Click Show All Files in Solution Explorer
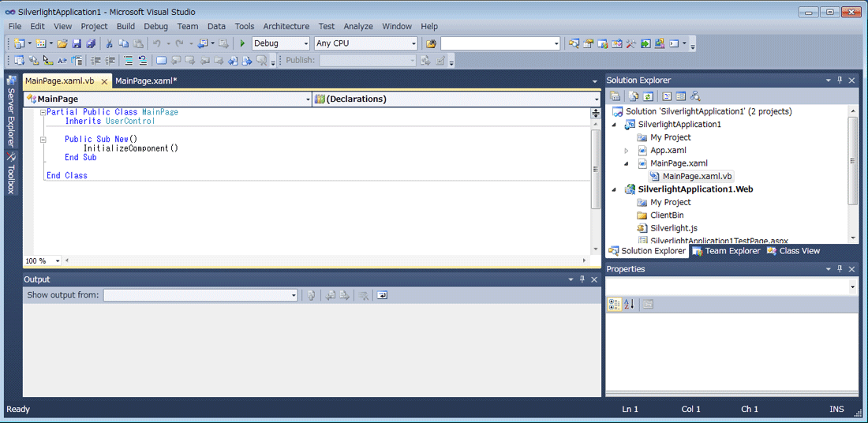Screen dimensions: 868x423 point(635,95)
